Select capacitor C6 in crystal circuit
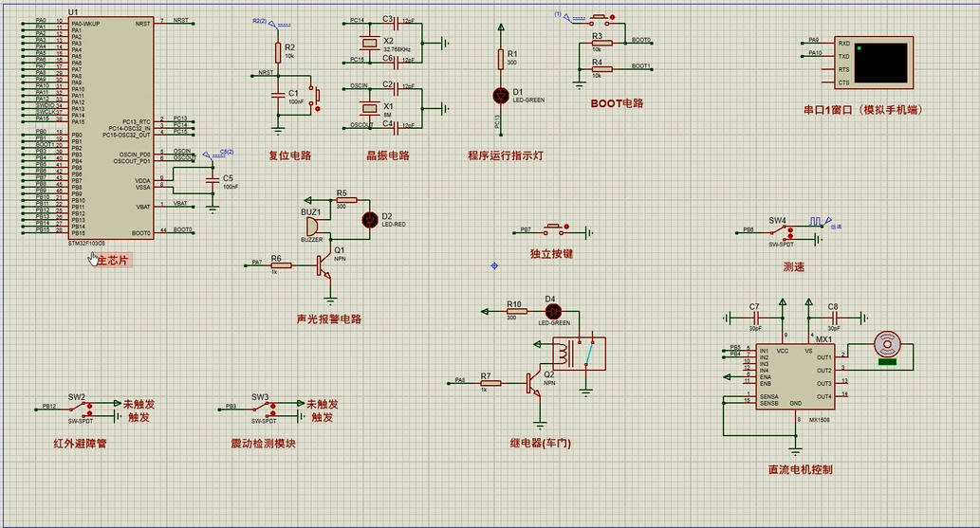Screen dimensions: 980x528 (397, 62)
